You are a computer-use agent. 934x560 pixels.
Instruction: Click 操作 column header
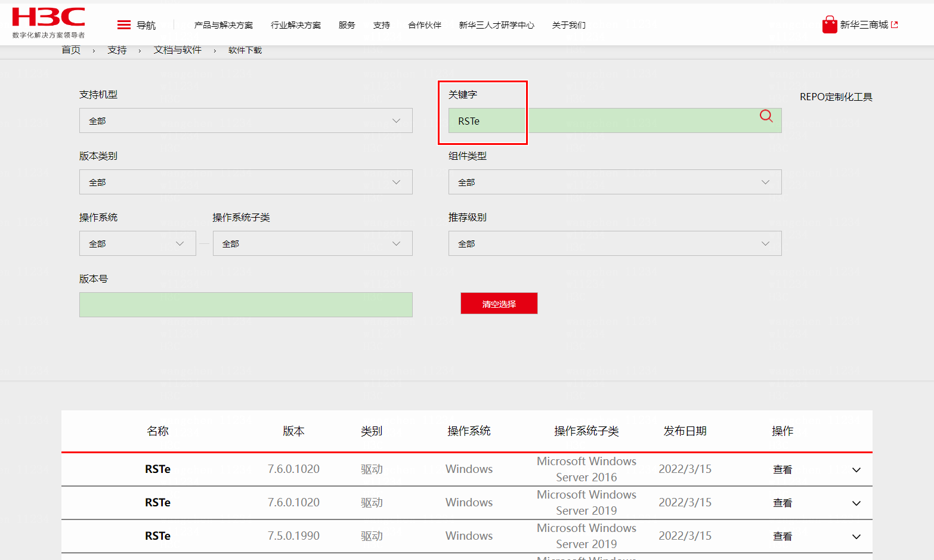click(x=783, y=431)
